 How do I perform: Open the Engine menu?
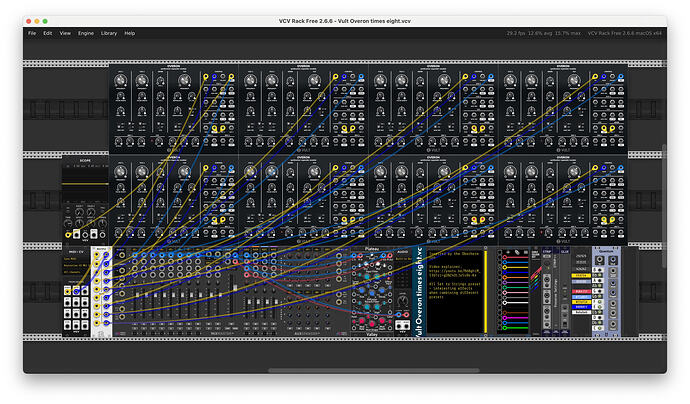coord(86,33)
